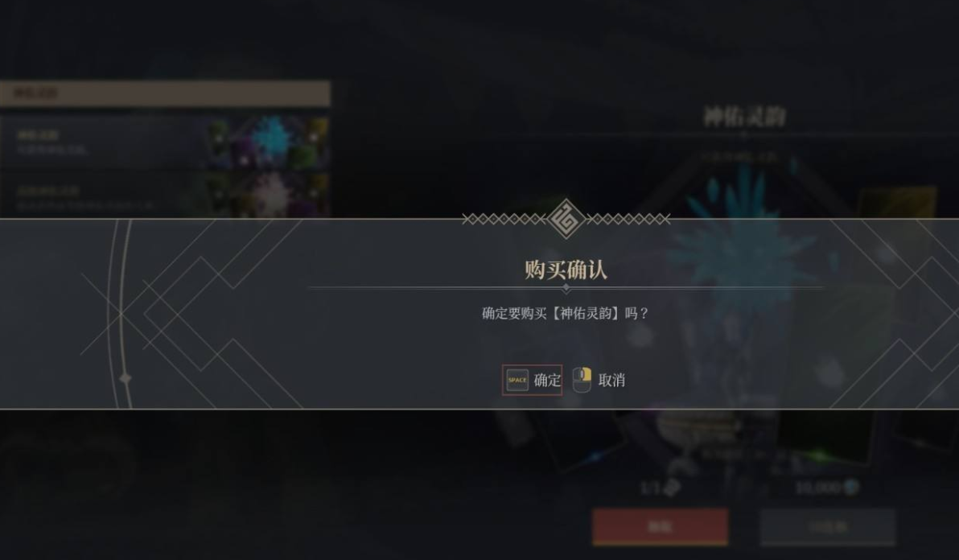Click the red button behind the dialog
The image size is (959, 560).
point(661,525)
